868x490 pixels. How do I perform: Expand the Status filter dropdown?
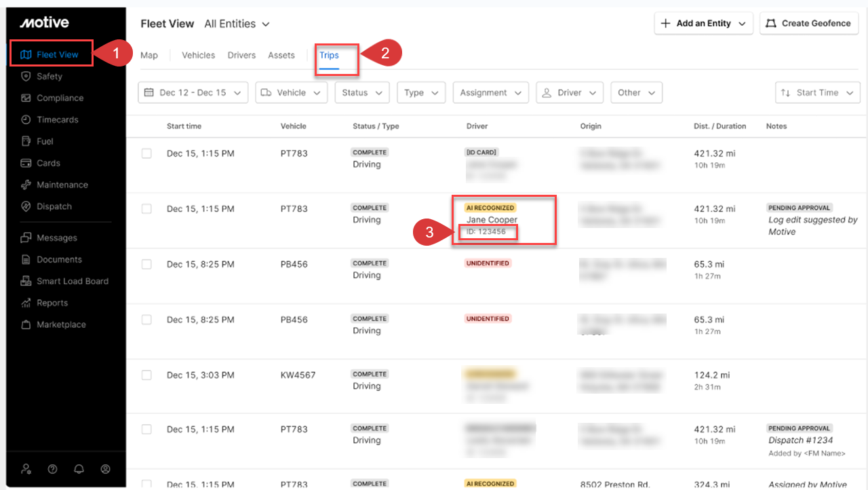361,93
